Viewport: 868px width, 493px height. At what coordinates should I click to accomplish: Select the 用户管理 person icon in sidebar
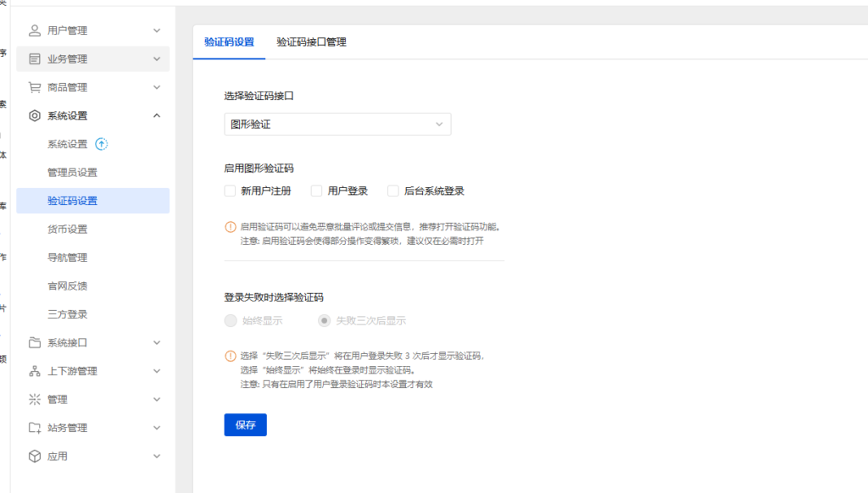[x=33, y=30]
